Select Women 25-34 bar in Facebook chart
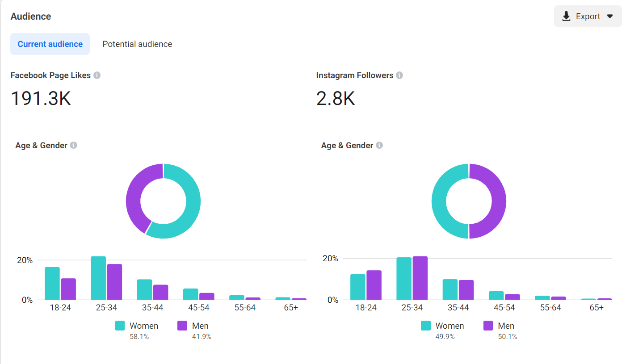The width and height of the screenshot is (630, 364). point(98,278)
